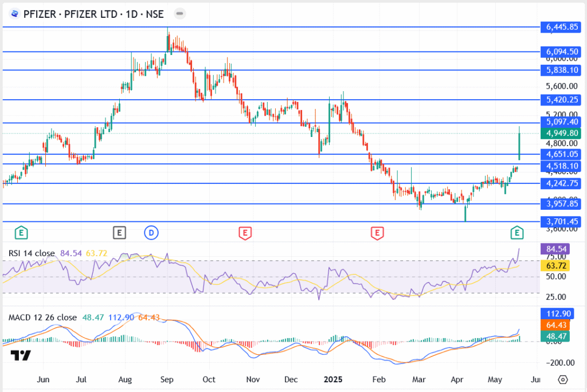Click the orange 64.43 MACD axis label
This screenshot has width=587, height=392.
556,325
